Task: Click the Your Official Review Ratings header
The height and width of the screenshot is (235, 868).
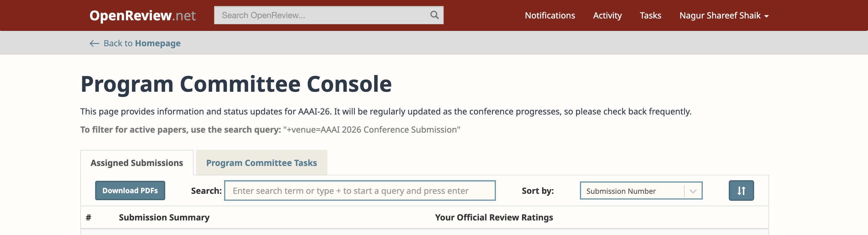Action: coord(493,217)
